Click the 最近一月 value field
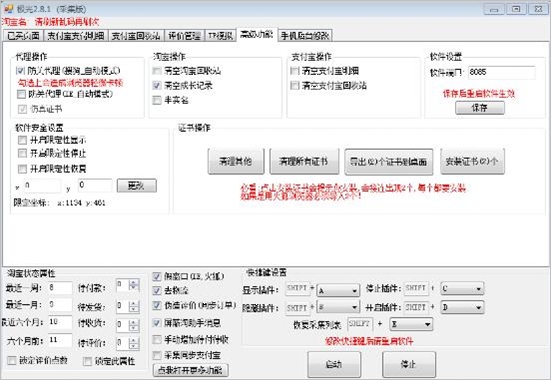 tap(60, 305)
